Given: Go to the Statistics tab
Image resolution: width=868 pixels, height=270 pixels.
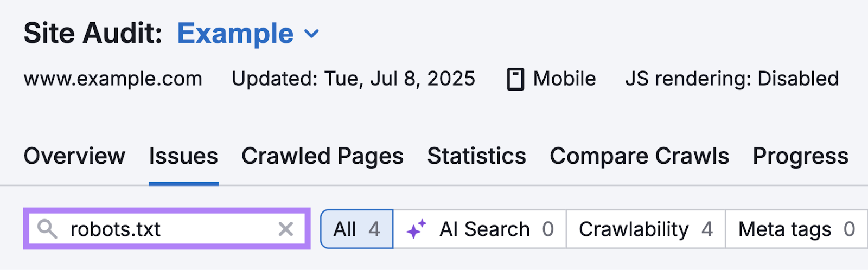Looking at the screenshot, I should point(476,156).
